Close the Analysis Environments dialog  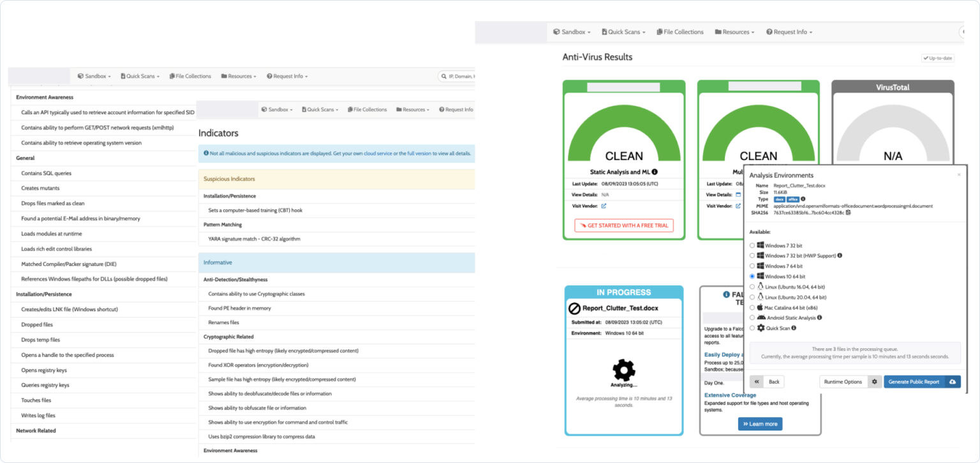(959, 173)
